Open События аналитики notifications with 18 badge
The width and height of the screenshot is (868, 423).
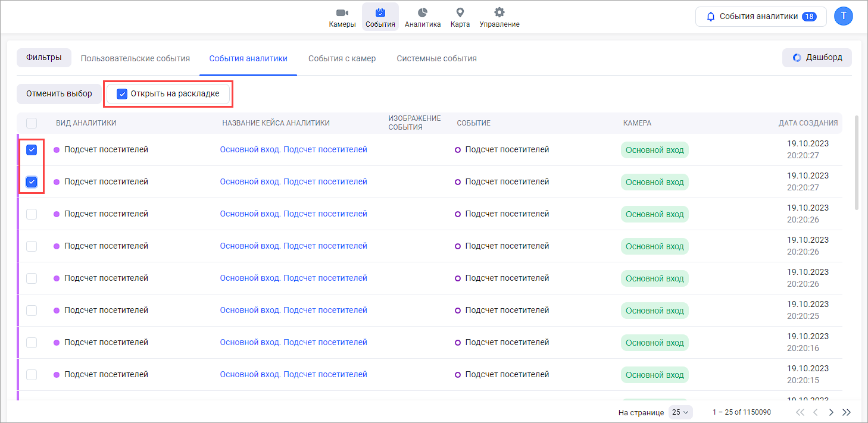coord(760,17)
